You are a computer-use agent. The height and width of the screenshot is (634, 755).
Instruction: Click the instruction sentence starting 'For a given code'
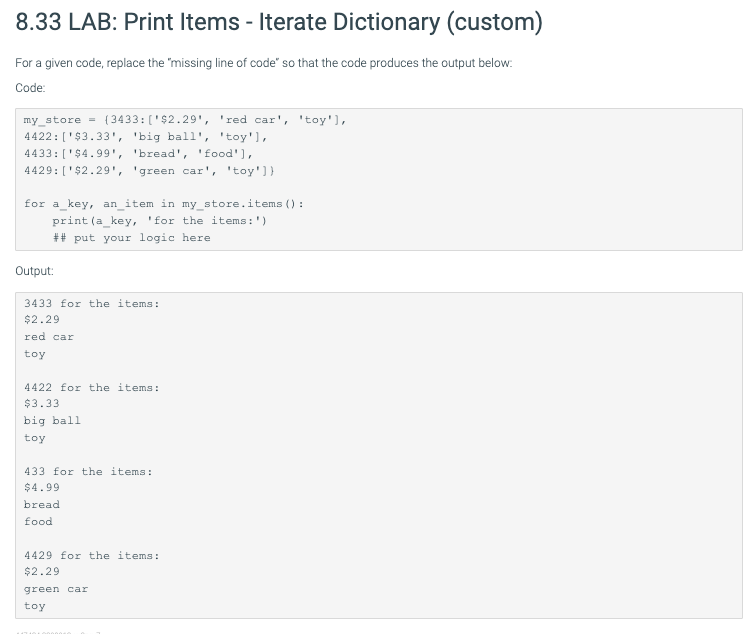click(x=264, y=63)
